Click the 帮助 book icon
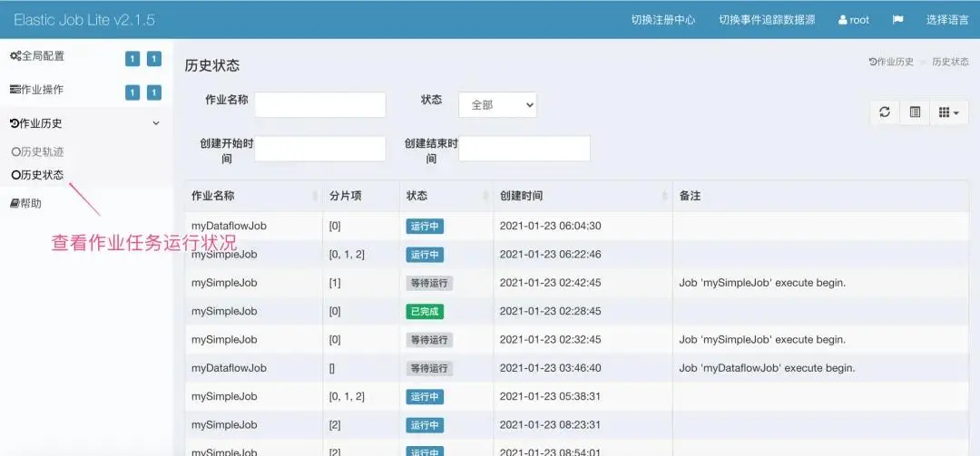Image resolution: width=980 pixels, height=456 pixels. [15, 203]
